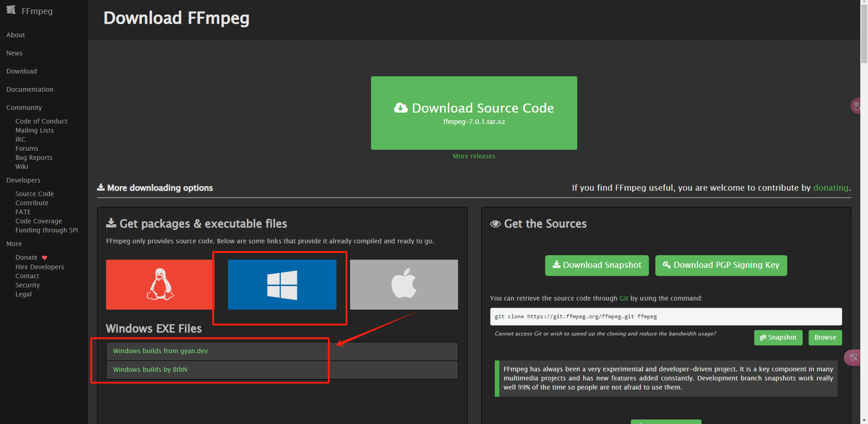Screen dimensions: 868x424
Task: Open the Documentation page from the sidebar
Action: click(29, 89)
